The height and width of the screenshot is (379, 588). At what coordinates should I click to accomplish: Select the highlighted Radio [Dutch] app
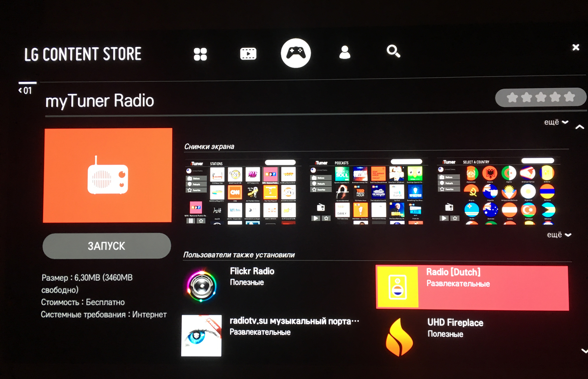[472, 288]
